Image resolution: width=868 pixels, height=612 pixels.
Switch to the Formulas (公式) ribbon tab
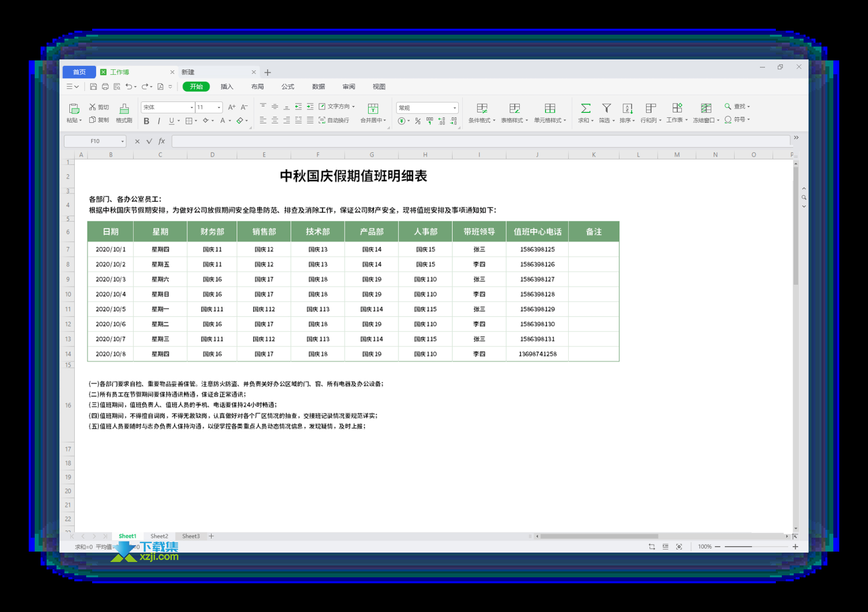pyautogui.click(x=288, y=87)
